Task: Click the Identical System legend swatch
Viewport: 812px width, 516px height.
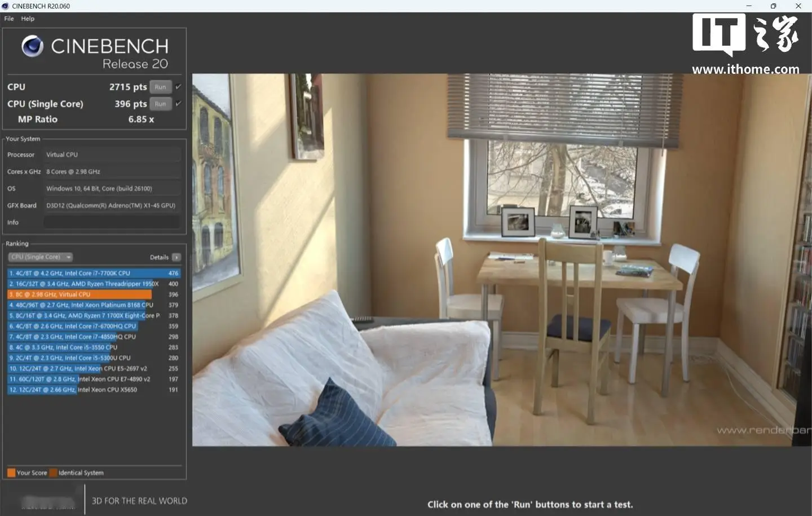Action: click(53, 473)
